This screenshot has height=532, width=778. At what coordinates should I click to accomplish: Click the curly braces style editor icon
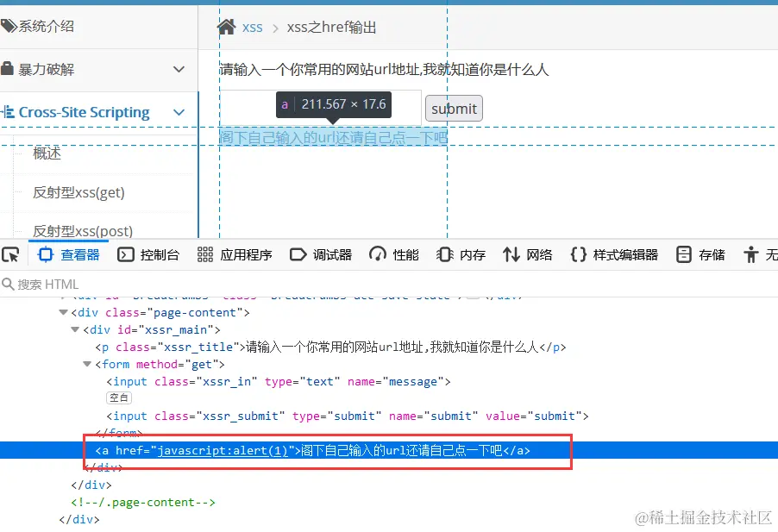[579, 255]
